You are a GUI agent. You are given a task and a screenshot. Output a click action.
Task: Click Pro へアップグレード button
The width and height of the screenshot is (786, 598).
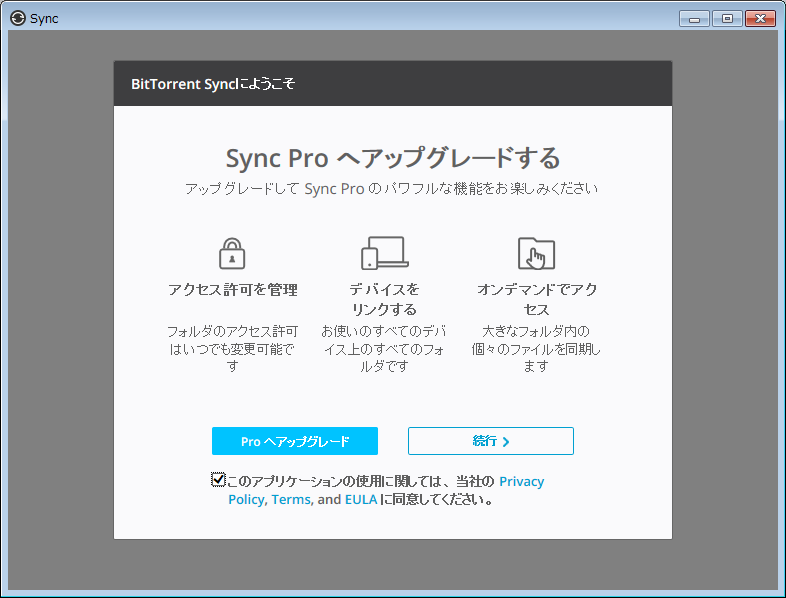tap(295, 441)
